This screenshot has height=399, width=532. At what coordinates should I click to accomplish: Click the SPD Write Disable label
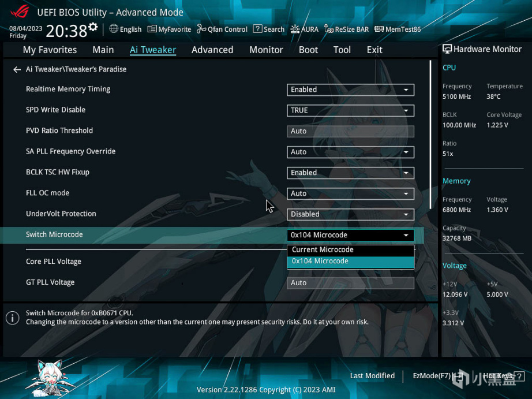pos(55,110)
